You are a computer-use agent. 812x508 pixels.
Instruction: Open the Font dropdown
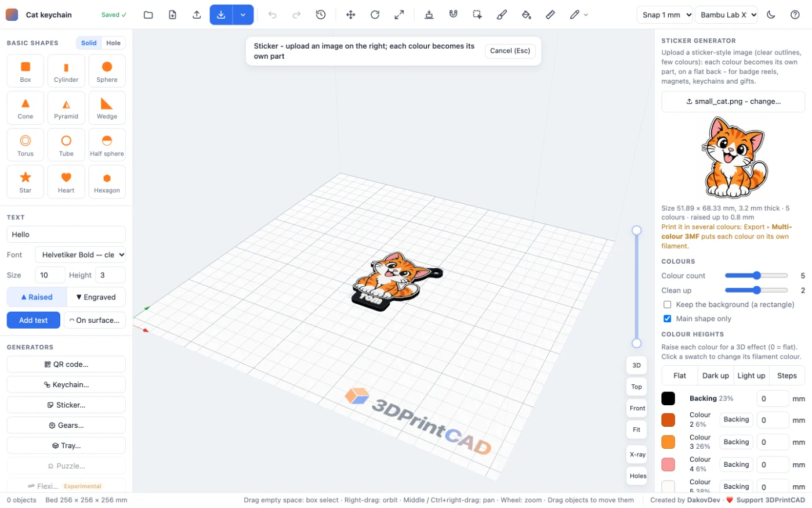(81, 255)
